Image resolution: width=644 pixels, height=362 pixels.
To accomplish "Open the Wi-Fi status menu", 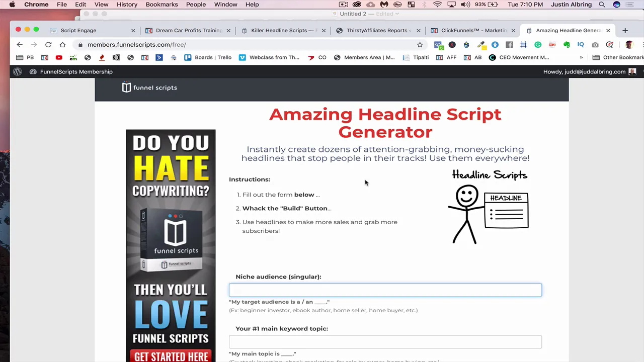I will 437,5.
